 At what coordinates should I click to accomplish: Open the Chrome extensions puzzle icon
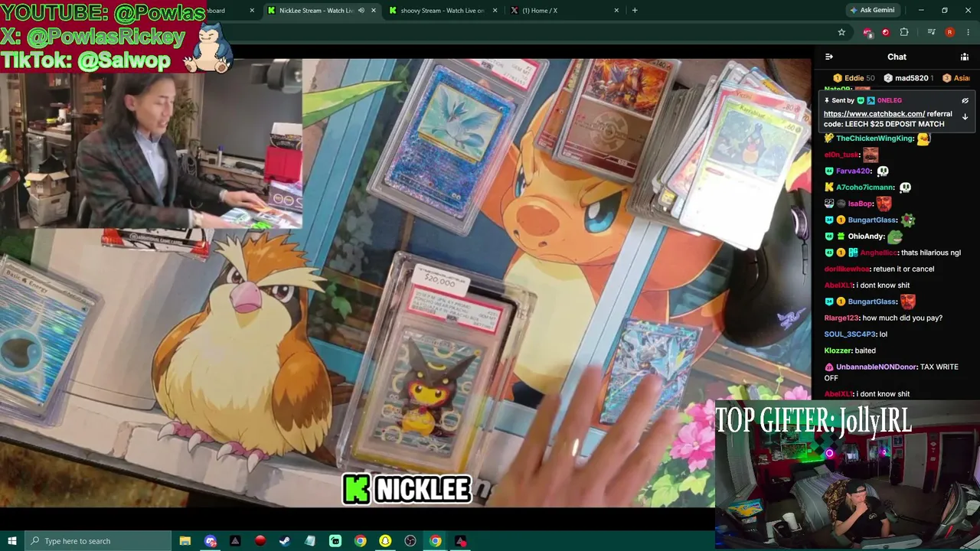[904, 32]
